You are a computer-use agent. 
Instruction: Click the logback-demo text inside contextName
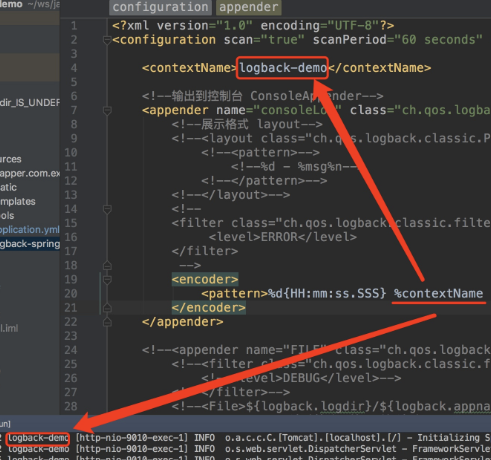[x=283, y=68]
